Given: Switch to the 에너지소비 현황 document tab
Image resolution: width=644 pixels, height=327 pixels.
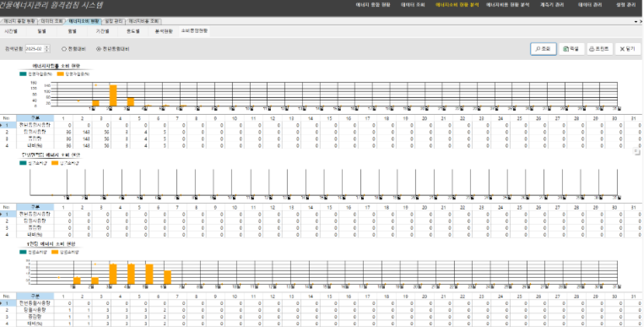Looking at the screenshot, I should [x=84, y=21].
